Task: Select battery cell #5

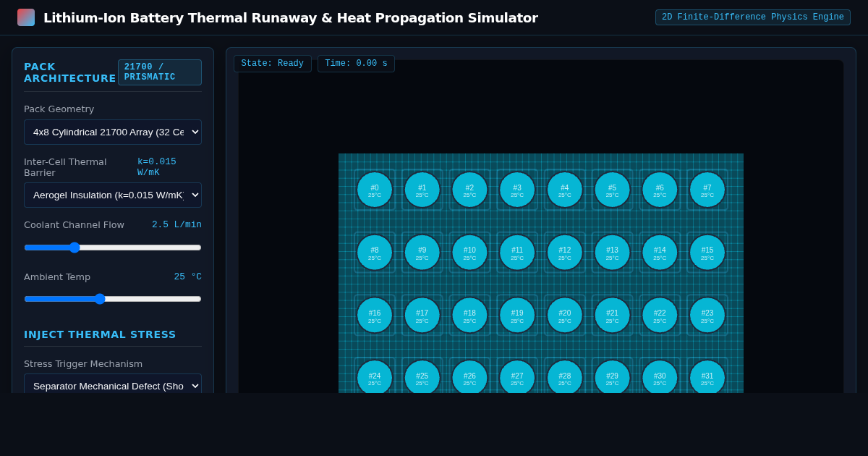Action: (612, 190)
